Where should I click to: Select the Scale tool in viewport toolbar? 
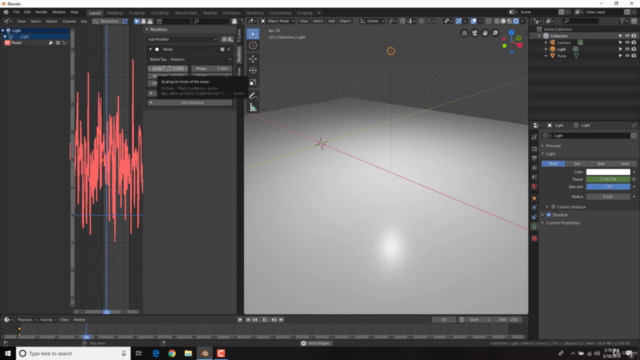pyautogui.click(x=253, y=82)
